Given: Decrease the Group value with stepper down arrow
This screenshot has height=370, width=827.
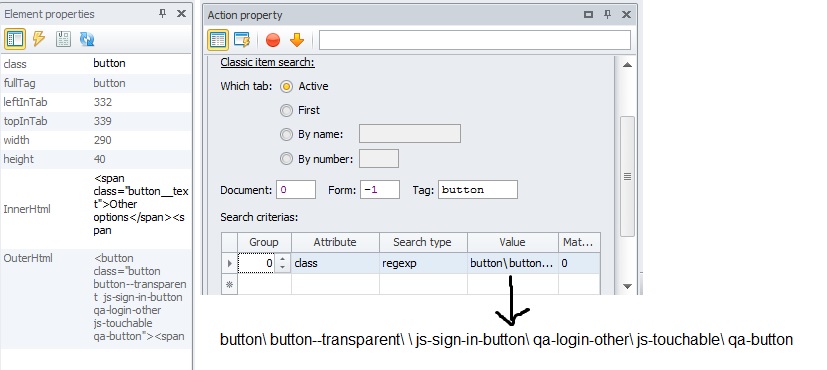Looking at the screenshot, I should [283, 267].
